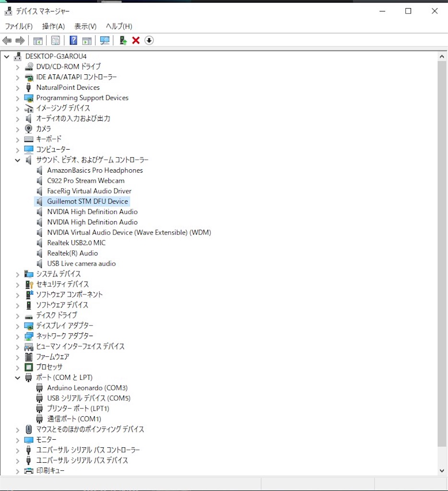Image resolution: width=448 pixels, height=491 pixels.
Task: Click the disk icon for ディスク ドライブ
Action: [x=29, y=316]
